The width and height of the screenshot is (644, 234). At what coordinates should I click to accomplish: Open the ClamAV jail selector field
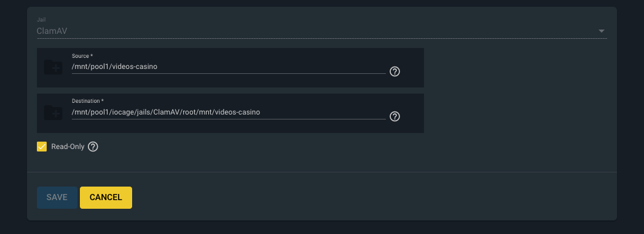pyautogui.click(x=321, y=31)
